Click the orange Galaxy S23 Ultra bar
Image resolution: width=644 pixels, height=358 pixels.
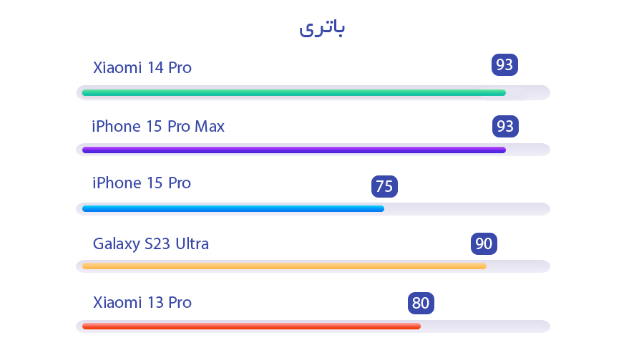(284, 266)
